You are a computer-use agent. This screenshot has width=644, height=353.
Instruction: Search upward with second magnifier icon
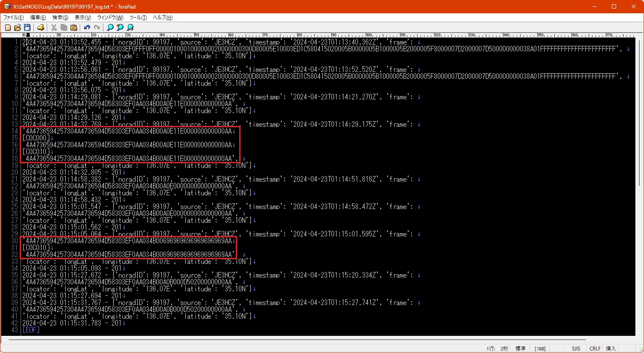(x=120, y=27)
